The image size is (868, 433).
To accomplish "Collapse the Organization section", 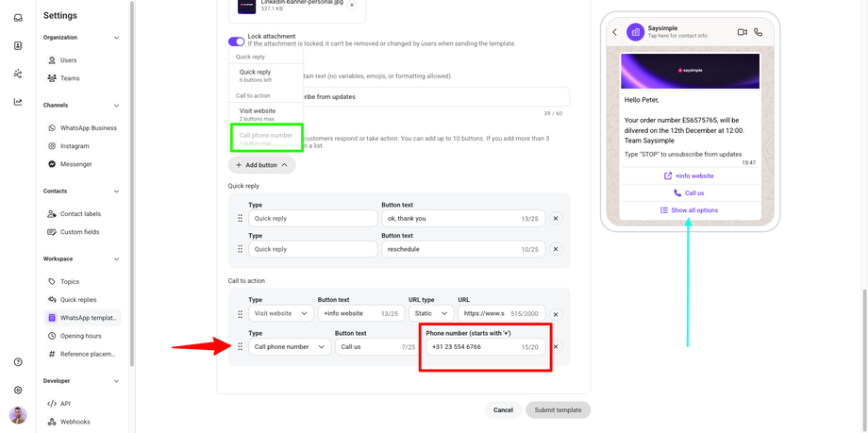I will tap(116, 38).
